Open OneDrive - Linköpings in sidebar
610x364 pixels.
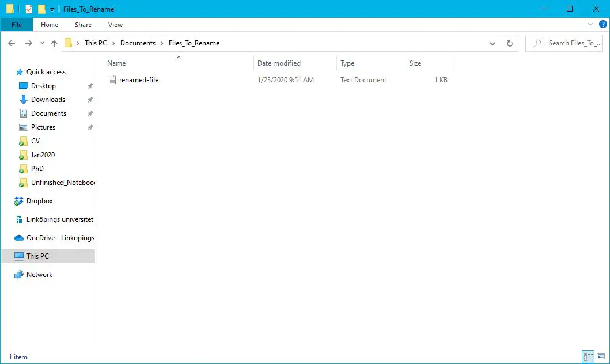click(x=60, y=238)
